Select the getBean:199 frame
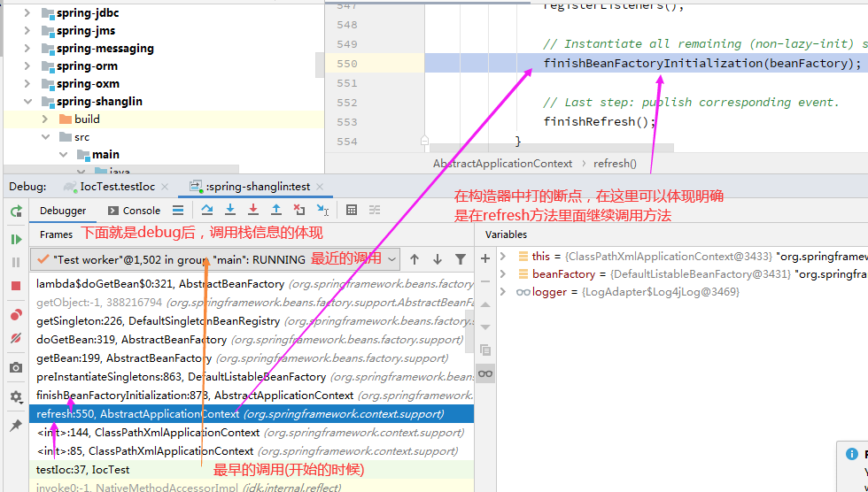The image size is (868, 492). [x=252, y=358]
